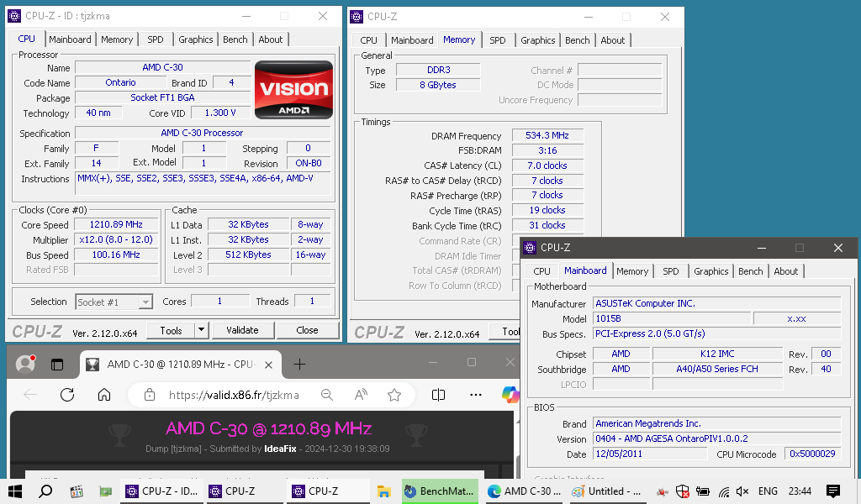Screen dimensions: 861x504
Task: Go to the browser home page icon
Action: 104,395
